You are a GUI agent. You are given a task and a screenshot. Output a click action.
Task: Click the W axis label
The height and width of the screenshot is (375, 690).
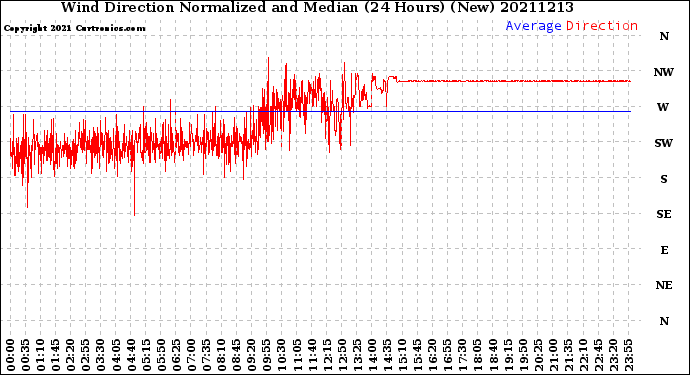663,107
